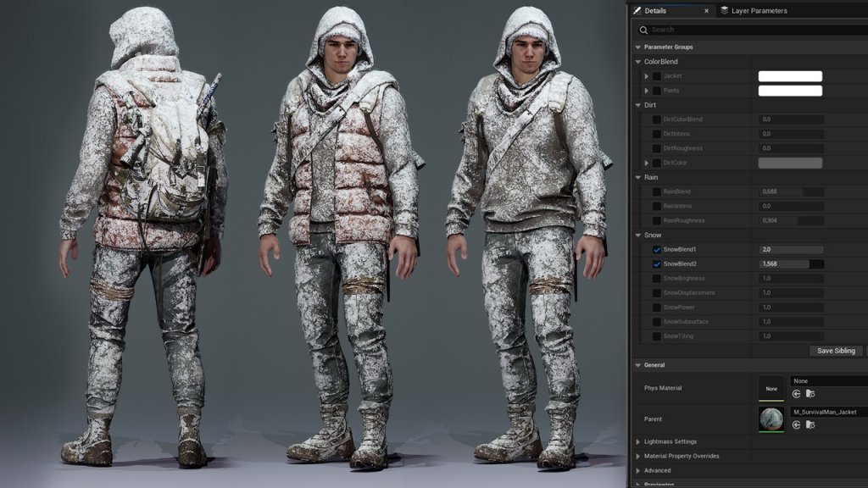Click the SnowBlend1 value slider
The image size is (868, 488).
tap(791, 250)
